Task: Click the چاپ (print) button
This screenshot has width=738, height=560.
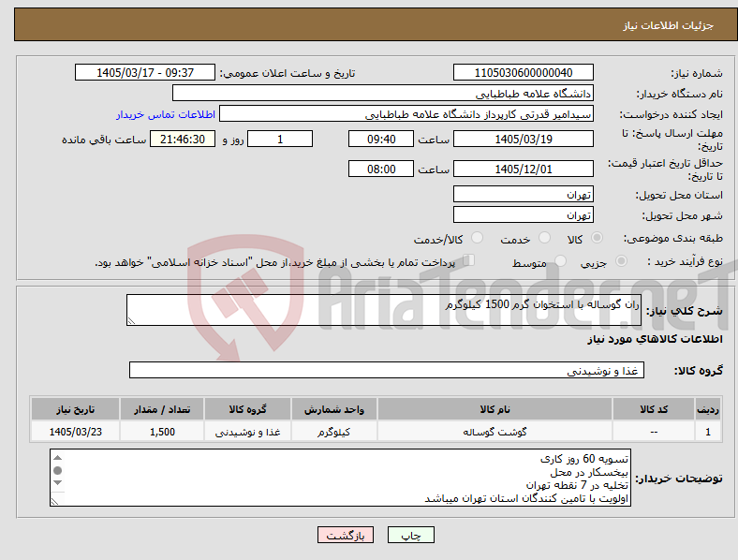Action: [410, 535]
